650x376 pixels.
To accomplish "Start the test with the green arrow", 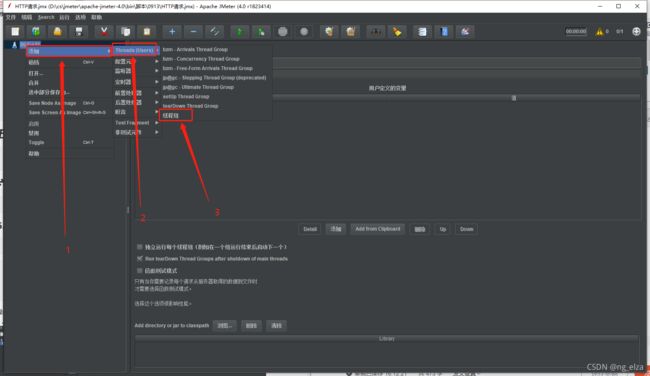I will pyautogui.click(x=240, y=32).
